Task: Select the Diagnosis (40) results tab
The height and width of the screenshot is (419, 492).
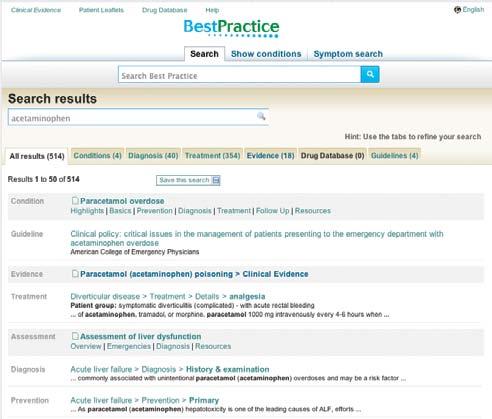Action: [x=153, y=156]
